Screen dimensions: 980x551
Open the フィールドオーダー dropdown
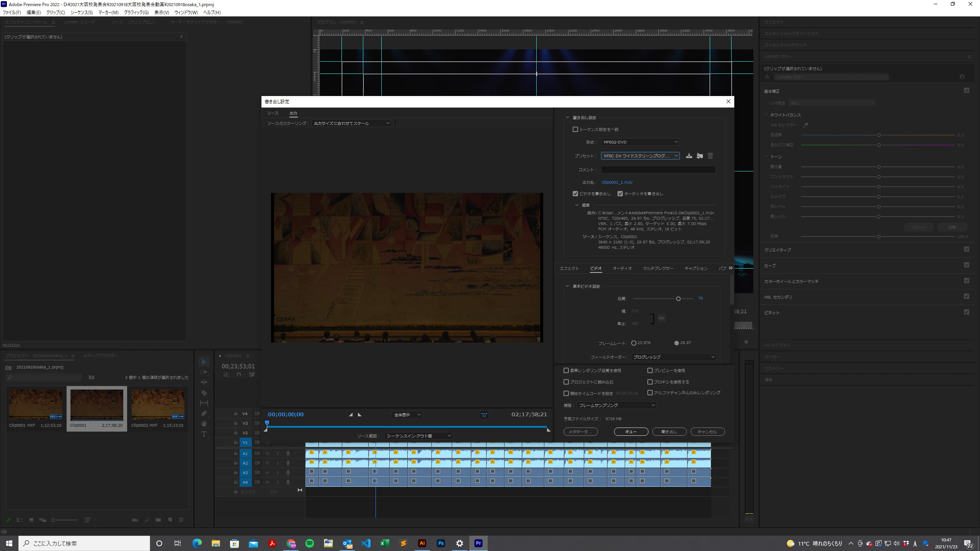point(673,357)
